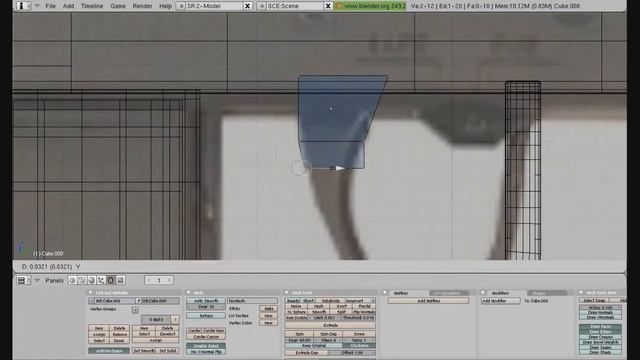Click the OB:Cube.000 object name field
Viewport: 640px width, 360px height.
[x=160, y=301]
